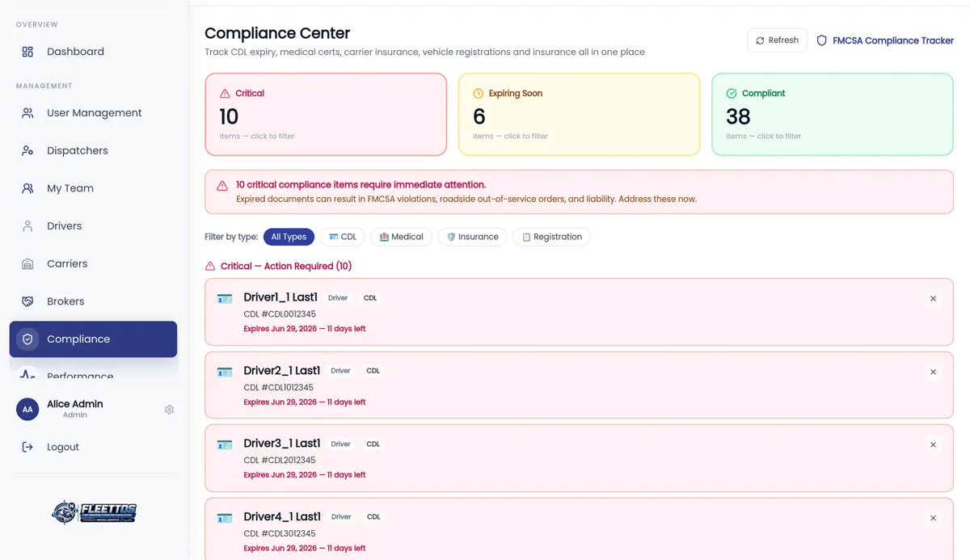Image resolution: width=970 pixels, height=560 pixels.
Task: Click the Carriers warehouse icon
Action: 27,263
